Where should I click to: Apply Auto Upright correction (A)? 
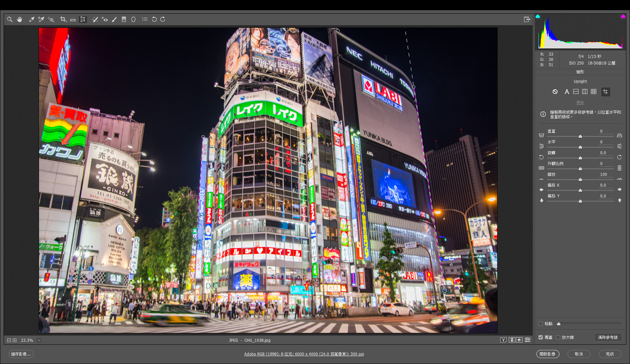point(566,92)
